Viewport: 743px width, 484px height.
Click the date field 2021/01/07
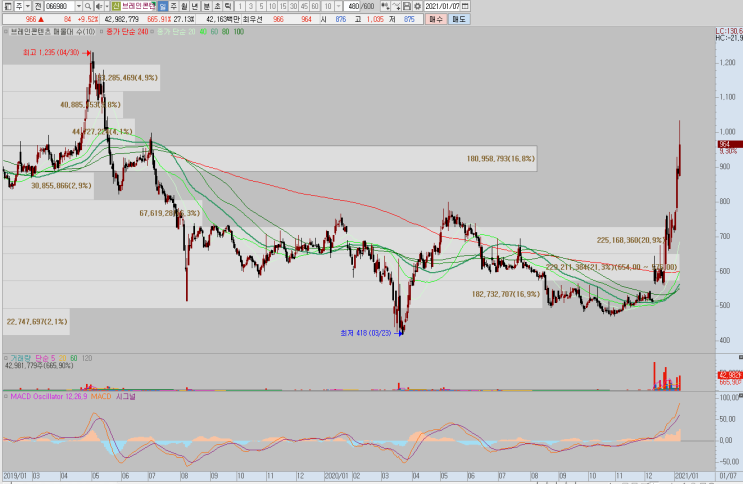pos(442,6)
